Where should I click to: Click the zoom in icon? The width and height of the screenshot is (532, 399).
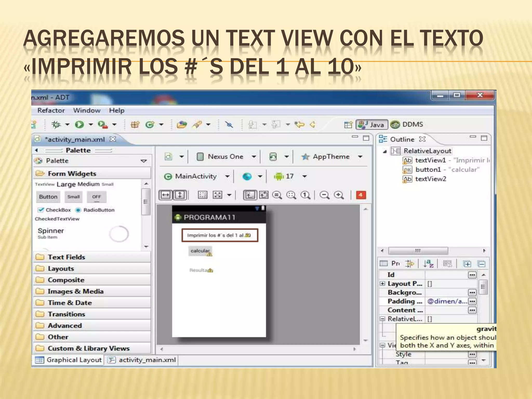(x=339, y=195)
